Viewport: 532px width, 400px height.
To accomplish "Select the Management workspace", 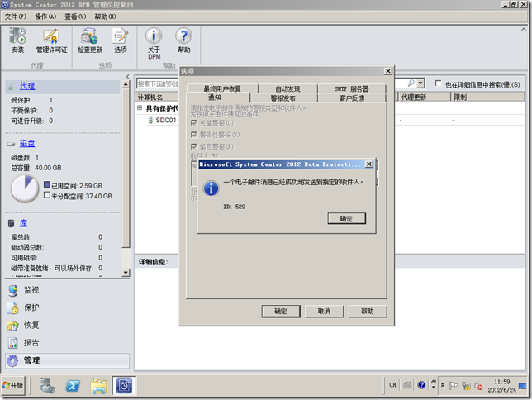I will click(67, 360).
